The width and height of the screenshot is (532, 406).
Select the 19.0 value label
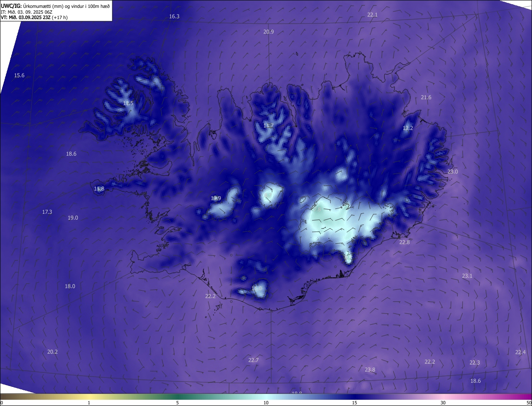pos(73,218)
